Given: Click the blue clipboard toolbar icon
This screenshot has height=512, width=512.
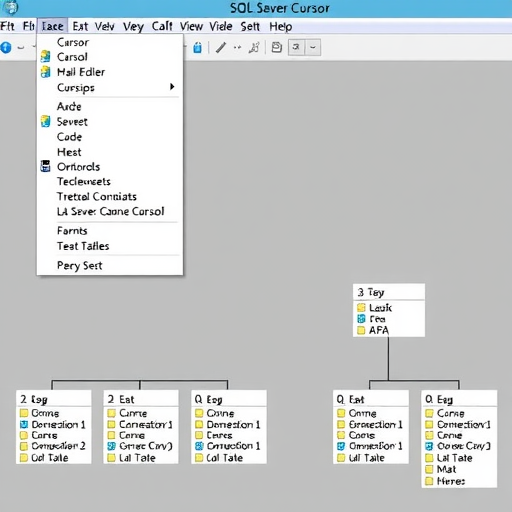Looking at the screenshot, I should click(197, 48).
